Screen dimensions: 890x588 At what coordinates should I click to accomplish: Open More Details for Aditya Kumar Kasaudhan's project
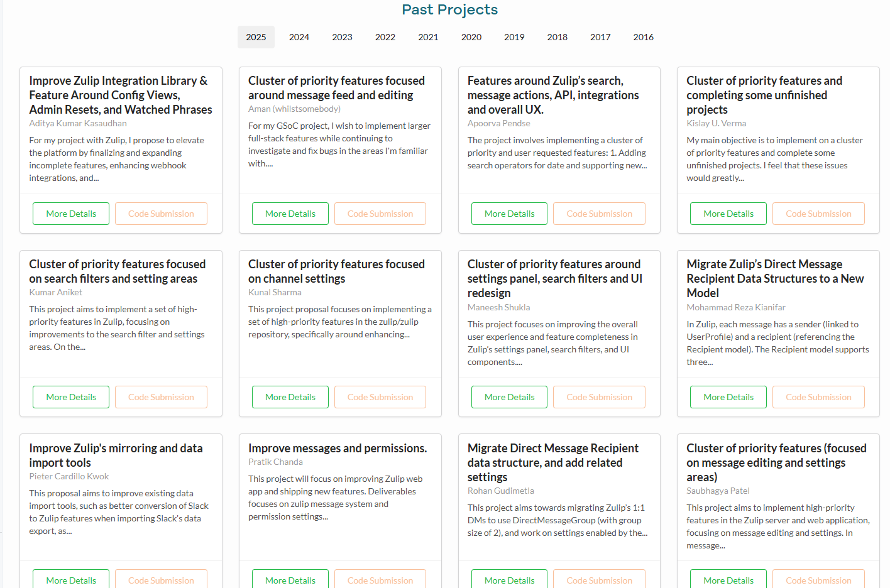click(70, 213)
